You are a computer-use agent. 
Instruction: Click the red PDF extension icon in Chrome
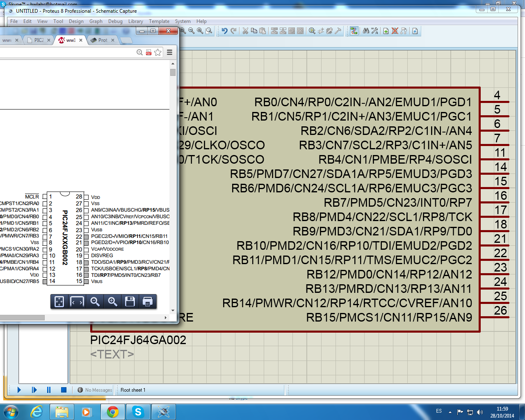pos(149,52)
